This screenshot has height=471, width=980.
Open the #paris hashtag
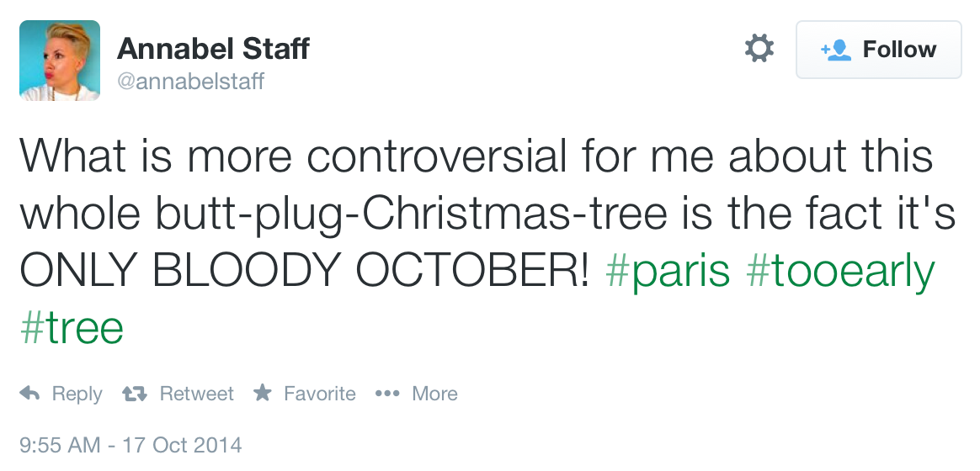(668, 272)
